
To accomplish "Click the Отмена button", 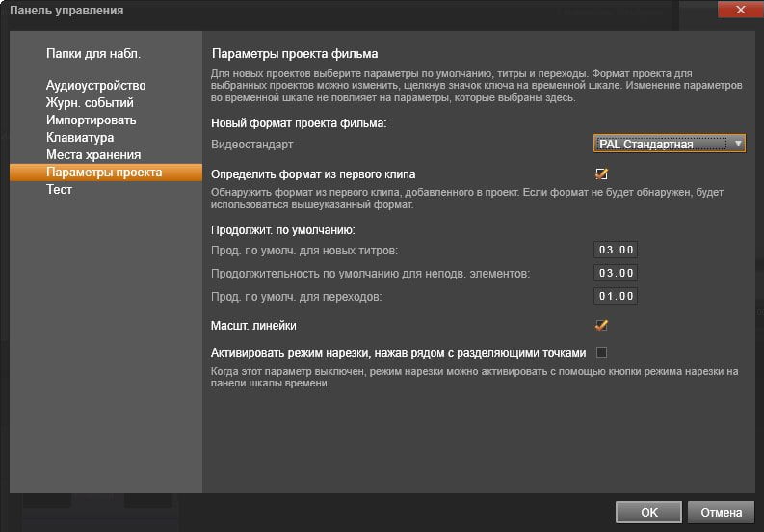I will tap(721, 512).
